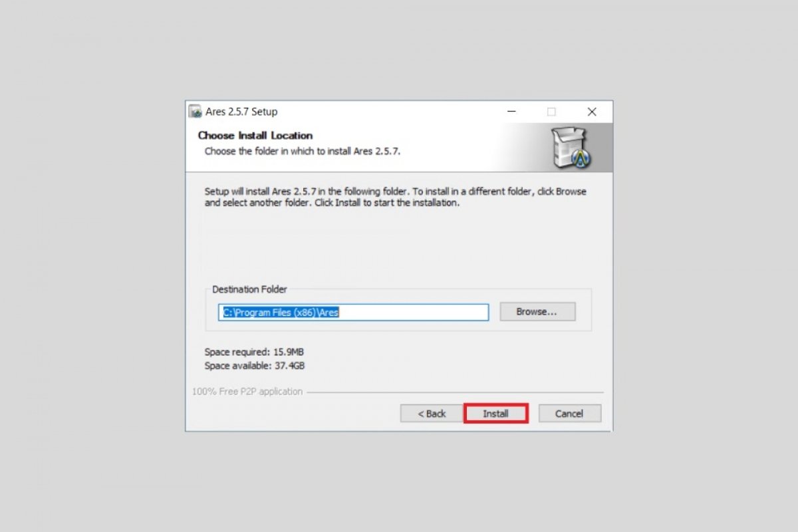Click the highlighted 'C:\Program Files (x86)\Ares' path
This screenshot has height=532, width=798.
click(281, 312)
